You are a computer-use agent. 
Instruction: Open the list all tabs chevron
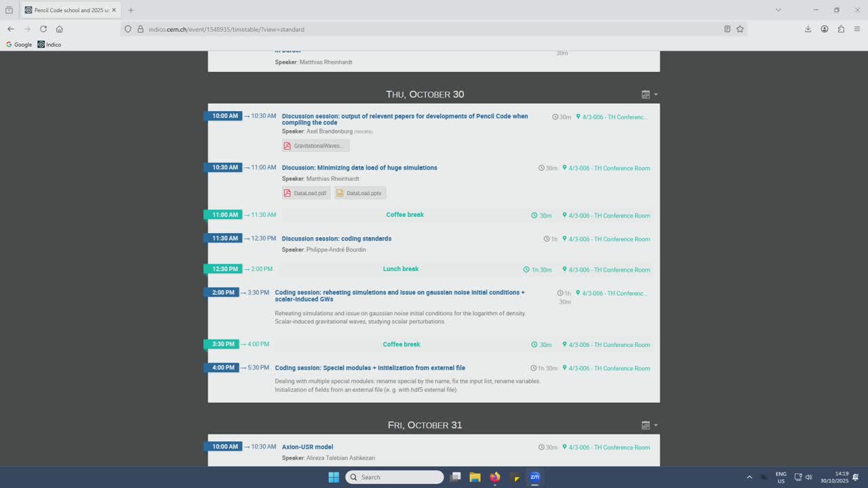coord(778,10)
